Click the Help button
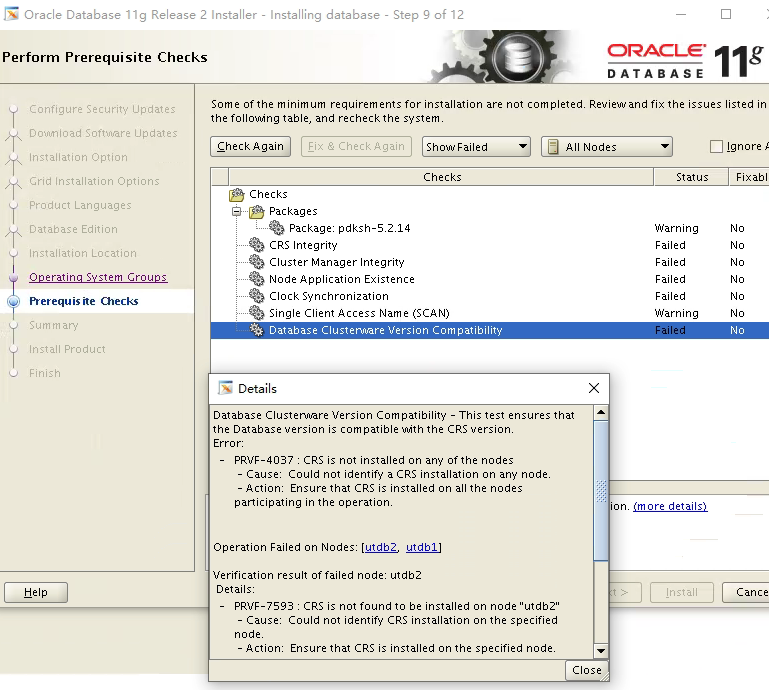769x690 pixels. point(36,592)
